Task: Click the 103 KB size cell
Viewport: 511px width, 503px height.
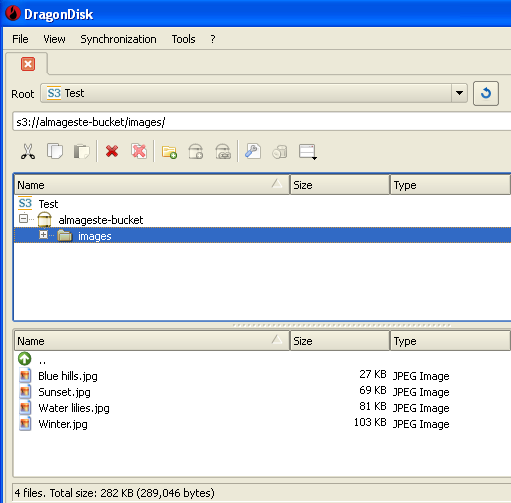Action: pyautogui.click(x=370, y=422)
